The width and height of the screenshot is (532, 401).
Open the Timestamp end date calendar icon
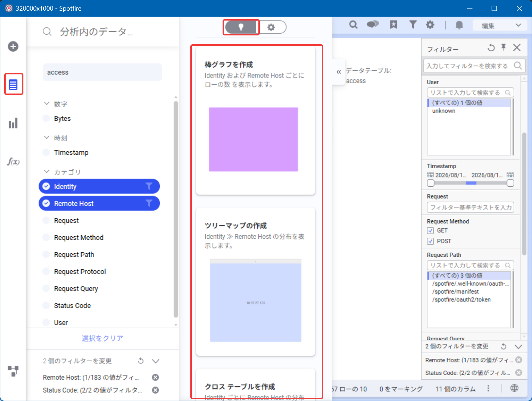click(510, 175)
